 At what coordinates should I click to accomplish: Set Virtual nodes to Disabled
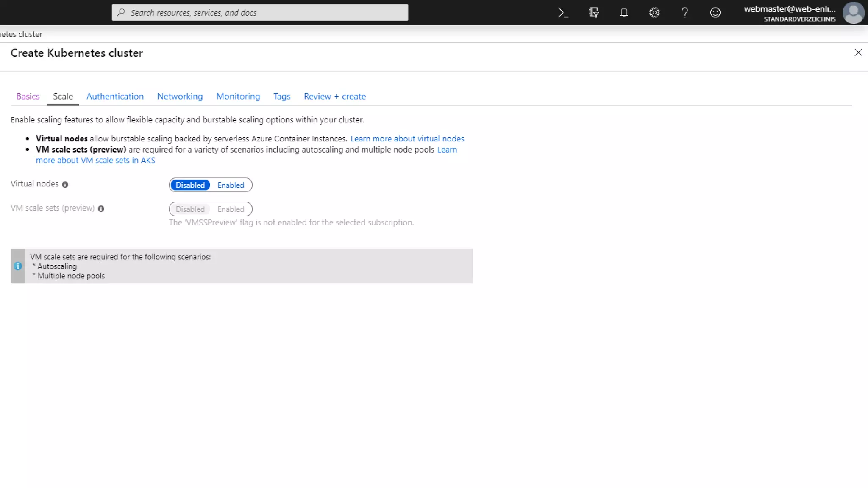190,185
